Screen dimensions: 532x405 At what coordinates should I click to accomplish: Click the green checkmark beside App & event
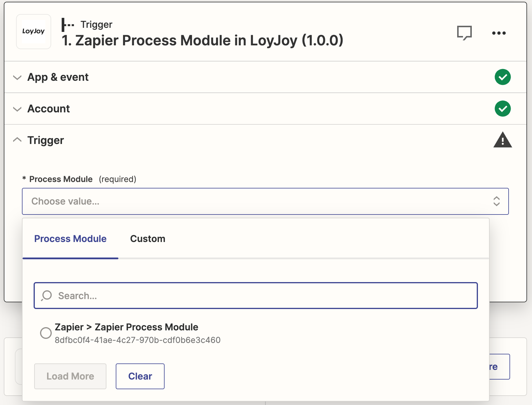[x=502, y=77]
